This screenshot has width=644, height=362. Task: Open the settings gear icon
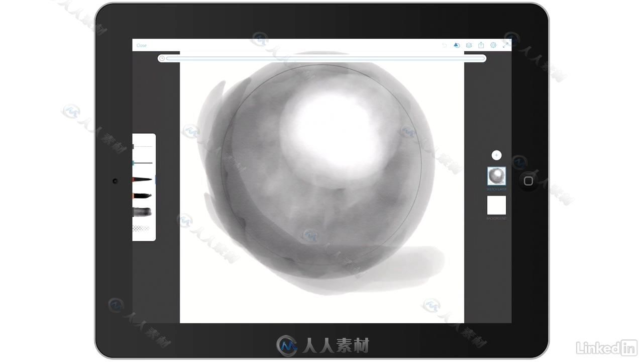pos(493,45)
